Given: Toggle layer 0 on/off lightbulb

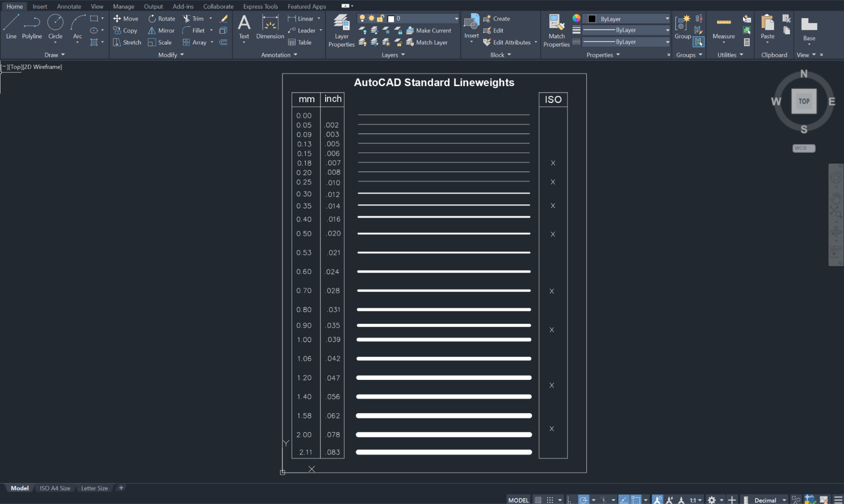Looking at the screenshot, I should 362,18.
